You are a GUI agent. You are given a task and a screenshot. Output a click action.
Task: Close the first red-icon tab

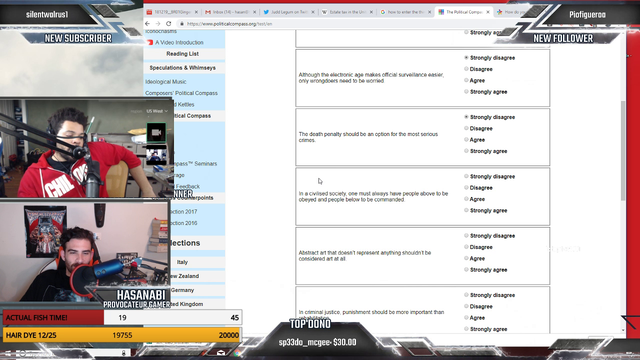(x=196, y=12)
